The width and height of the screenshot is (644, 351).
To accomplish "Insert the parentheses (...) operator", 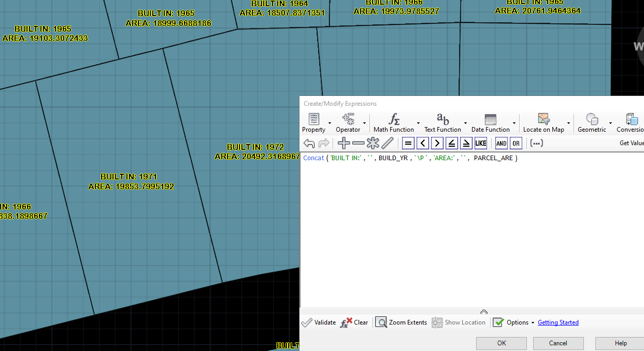I will [x=536, y=143].
